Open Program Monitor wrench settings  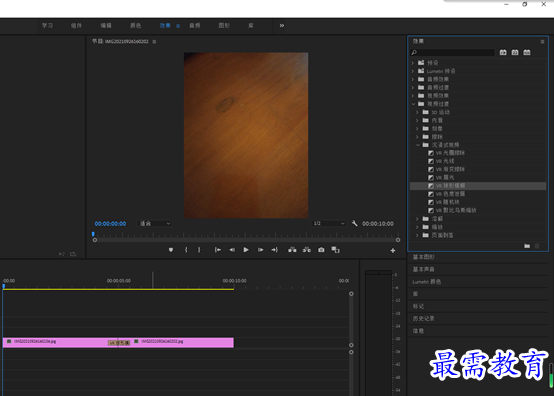point(354,223)
